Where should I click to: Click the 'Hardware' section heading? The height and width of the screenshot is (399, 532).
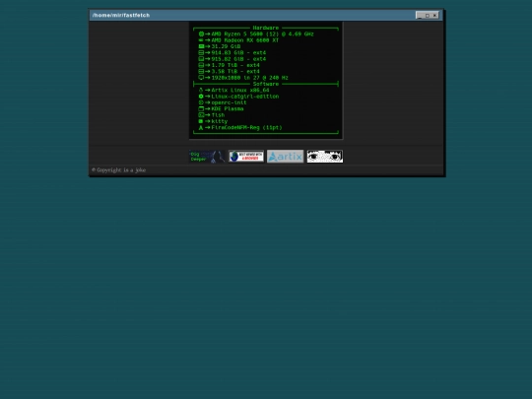(x=266, y=28)
